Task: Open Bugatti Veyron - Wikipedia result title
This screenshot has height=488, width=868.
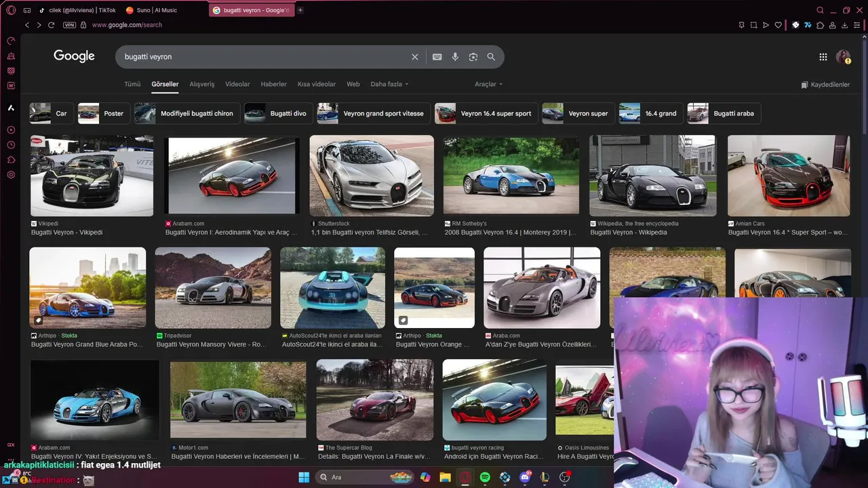Action: (x=629, y=232)
